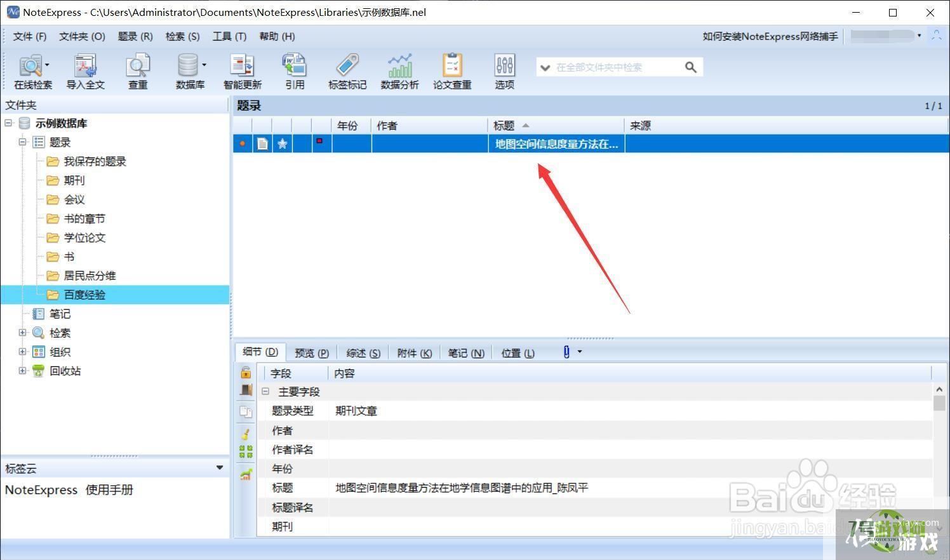Open the 文件 (F) menu
Screen dimensions: 950x560
click(30, 36)
